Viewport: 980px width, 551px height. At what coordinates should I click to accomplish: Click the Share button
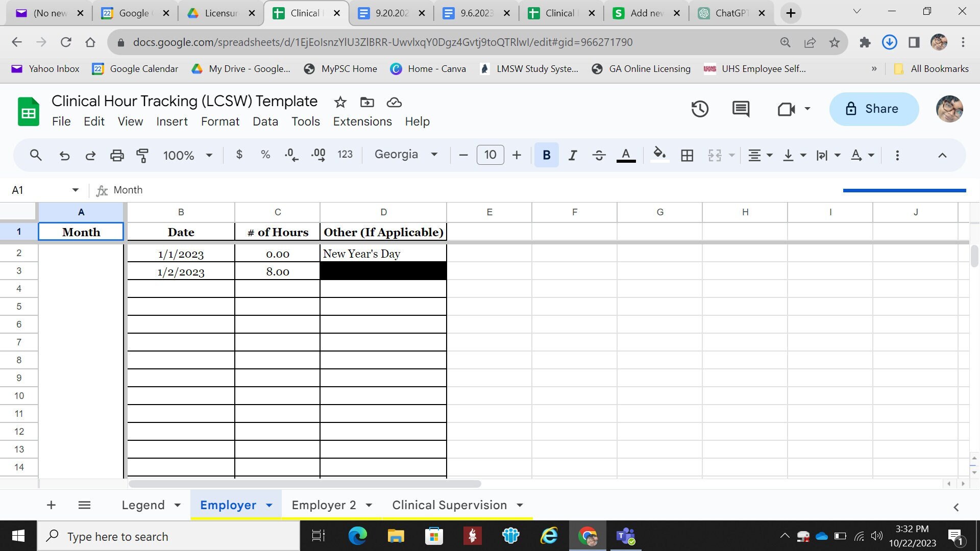873,109
